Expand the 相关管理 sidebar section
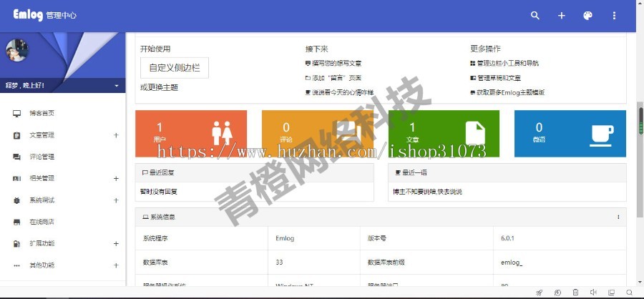This screenshot has width=644, height=299. click(x=116, y=179)
